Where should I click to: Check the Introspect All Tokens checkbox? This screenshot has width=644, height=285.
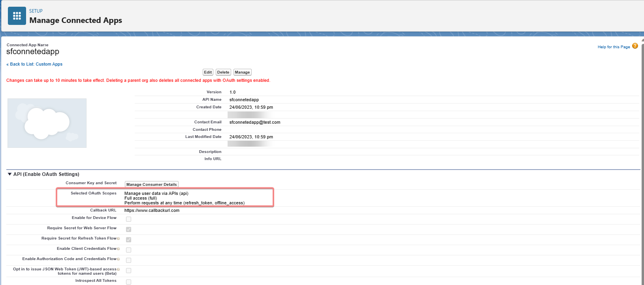click(128, 282)
